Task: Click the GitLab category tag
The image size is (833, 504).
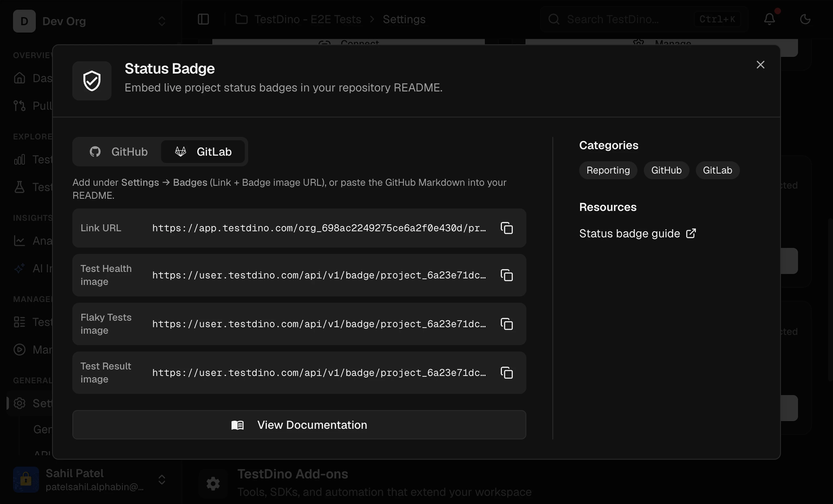Action: (717, 170)
